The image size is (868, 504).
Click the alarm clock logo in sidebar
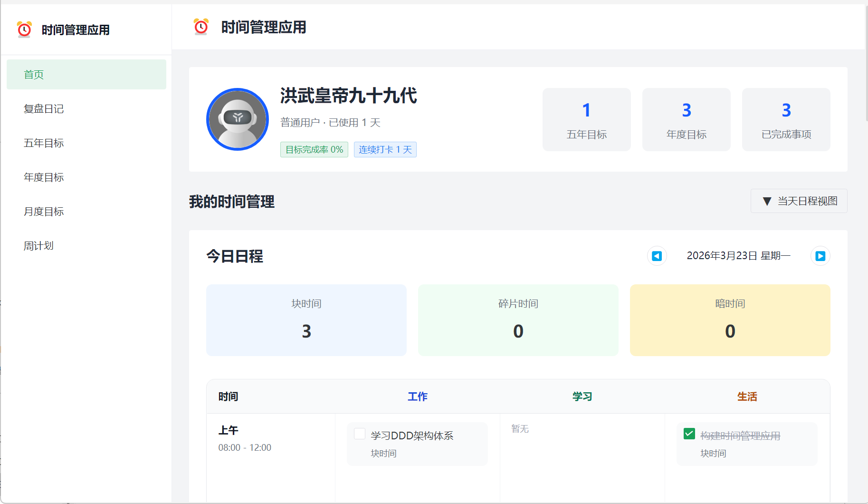click(24, 29)
